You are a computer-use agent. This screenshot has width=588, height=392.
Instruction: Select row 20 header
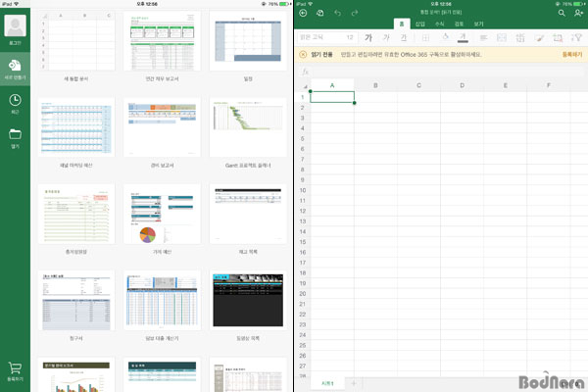click(x=303, y=294)
